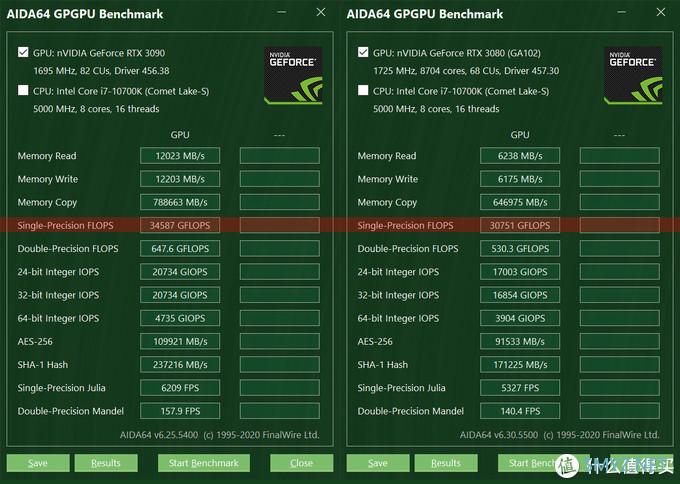
Task: Close the left AIDA64 window via X
Action: [x=321, y=12]
